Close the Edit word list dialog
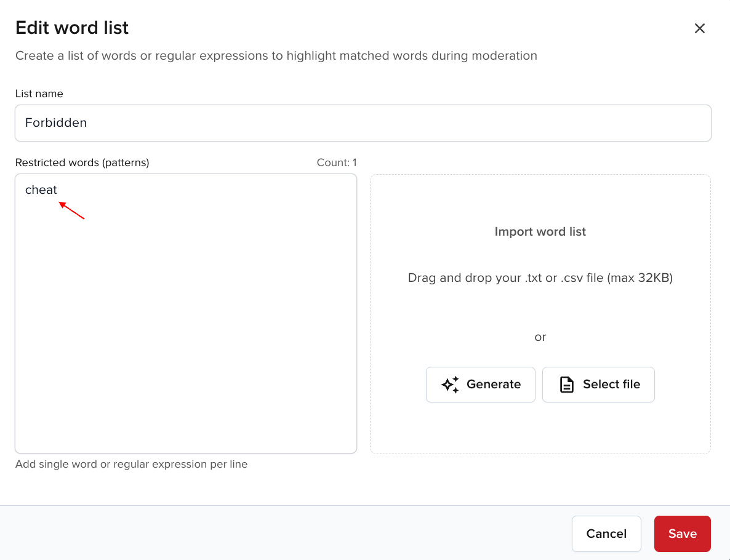Image resolution: width=730 pixels, height=560 pixels. point(699,28)
